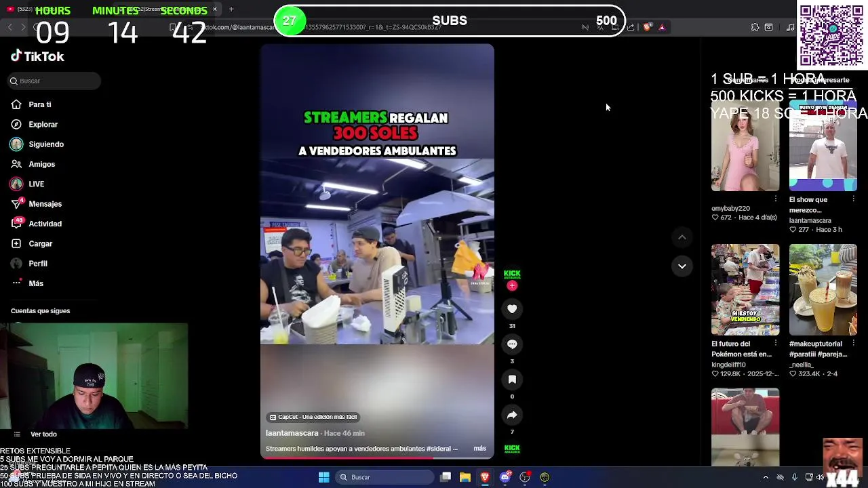Screen dimensions: 868x488
Task: Open the TikTok home logo
Action: [x=37, y=56]
